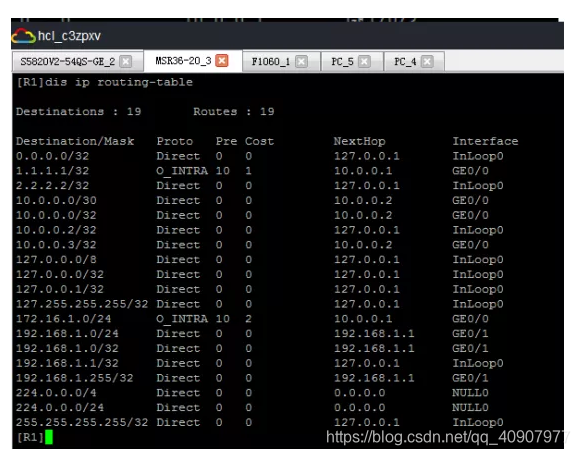Click the 192.168.1.0/24 route entry
This screenshot has width=580, height=456.
click(252, 334)
